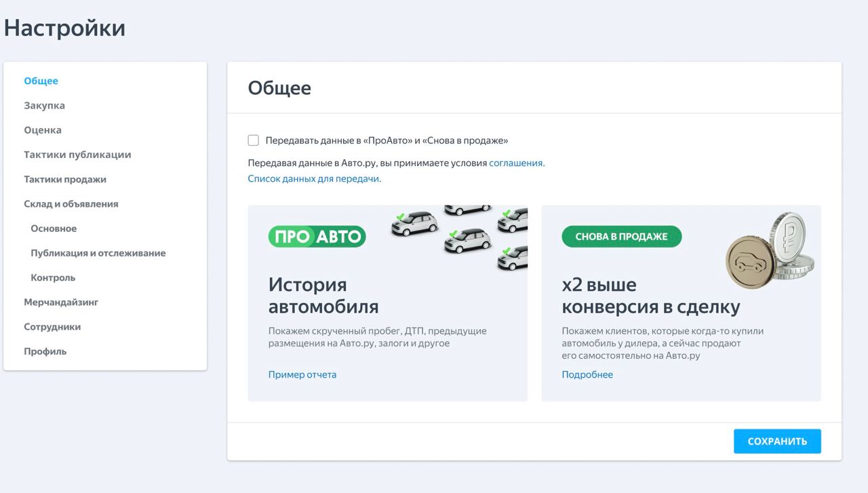This screenshot has width=868, height=493.
Task: Select the Контроль sub-item
Action: tap(53, 277)
